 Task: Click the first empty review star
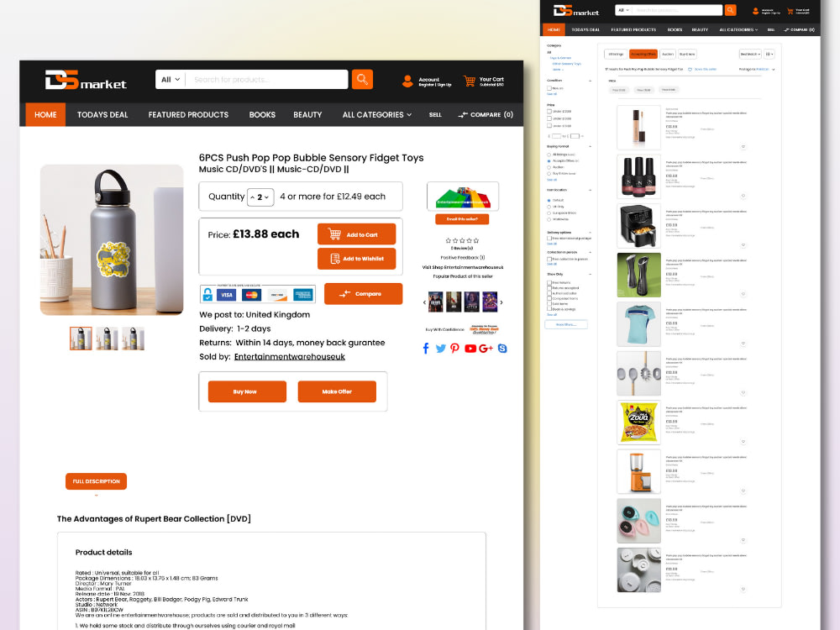pyautogui.click(x=448, y=240)
